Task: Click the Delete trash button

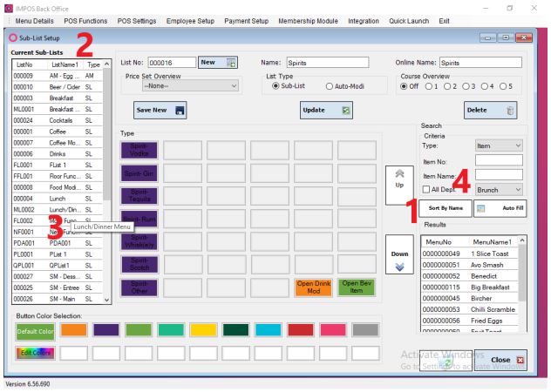Action: pos(493,111)
